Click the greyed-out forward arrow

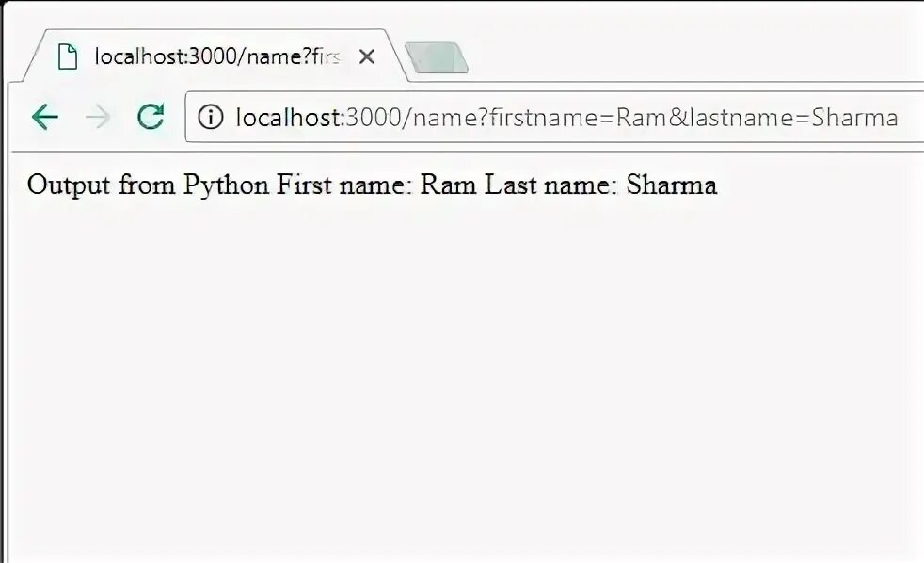click(97, 117)
